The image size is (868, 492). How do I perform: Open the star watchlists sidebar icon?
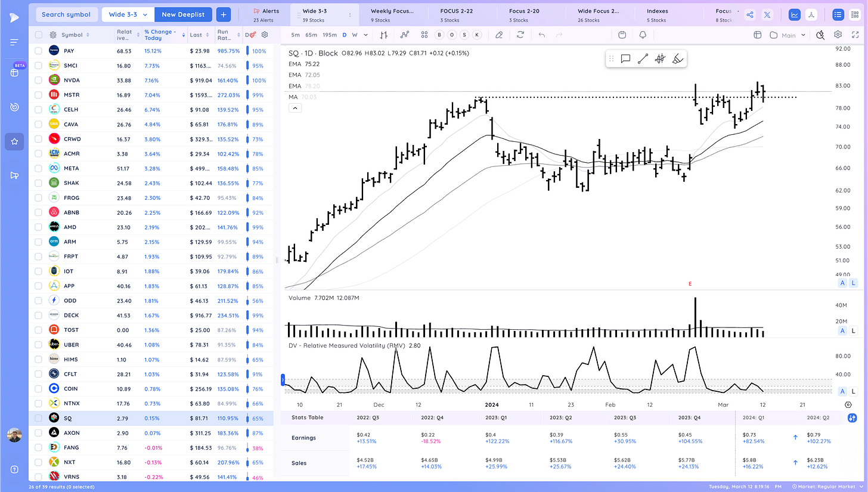[x=14, y=142]
